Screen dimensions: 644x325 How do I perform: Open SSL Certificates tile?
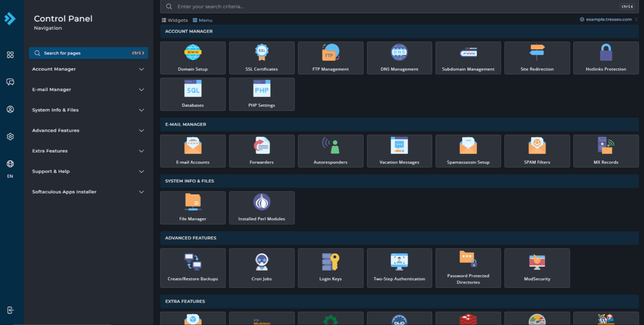click(x=262, y=58)
